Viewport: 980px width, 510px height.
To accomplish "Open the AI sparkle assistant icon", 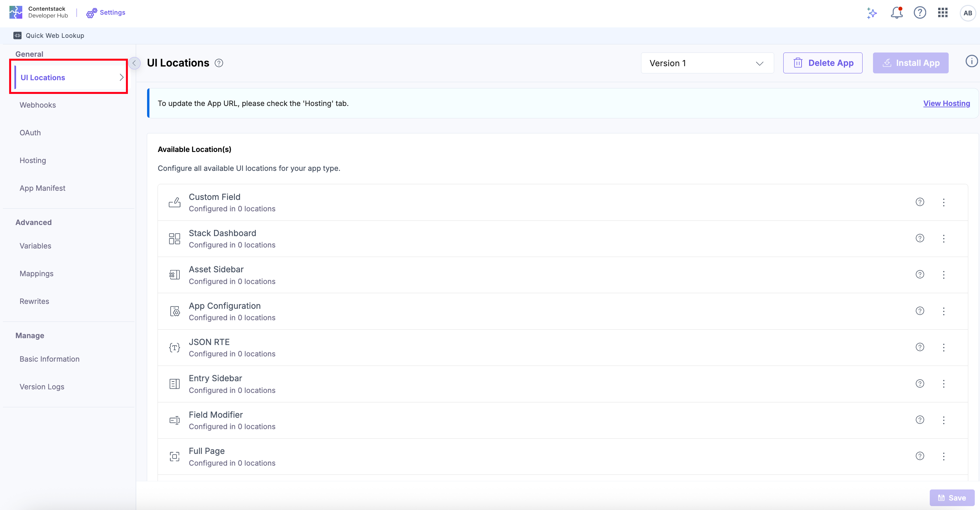I will (872, 13).
